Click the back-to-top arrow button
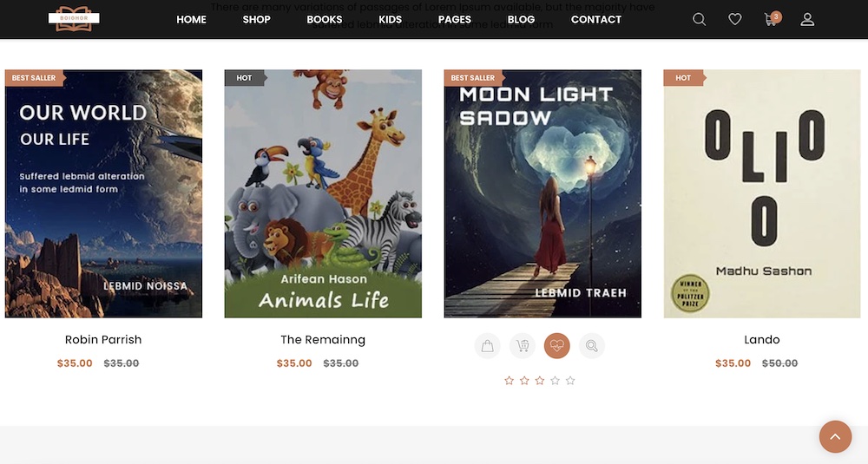868x464 pixels. 835,436
